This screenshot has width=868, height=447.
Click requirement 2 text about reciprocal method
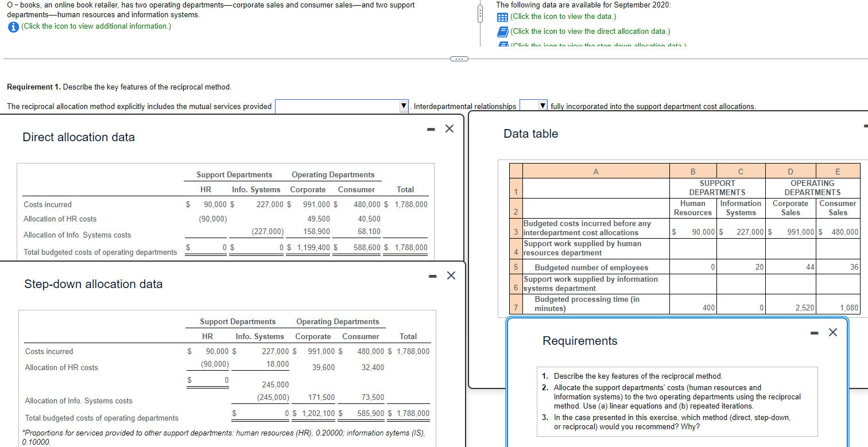click(x=677, y=397)
